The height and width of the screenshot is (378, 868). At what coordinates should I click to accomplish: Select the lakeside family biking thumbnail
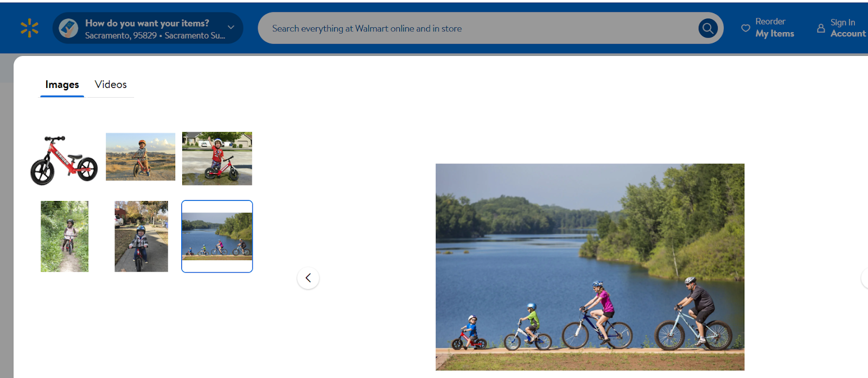coord(217,236)
